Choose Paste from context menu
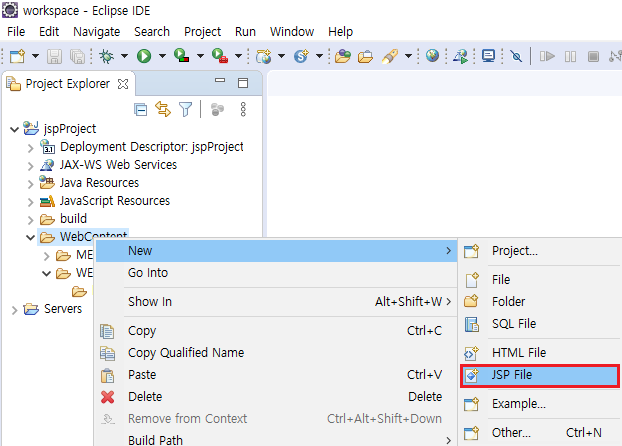 tap(276, 375)
